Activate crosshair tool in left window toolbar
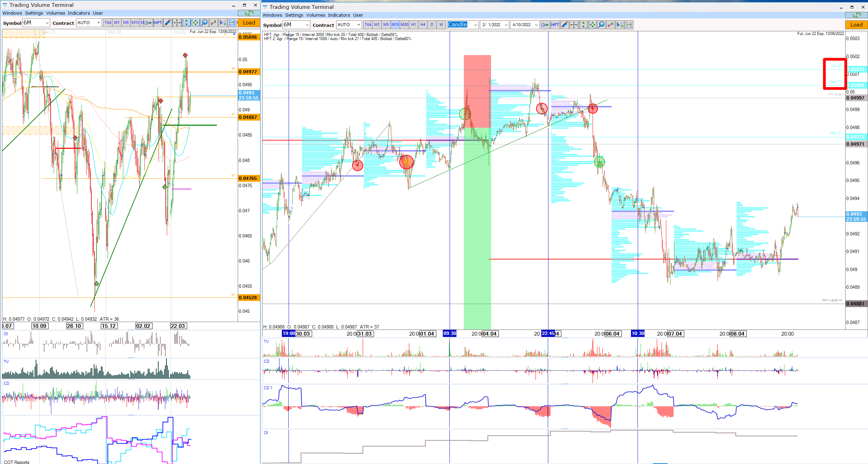 tap(177, 23)
